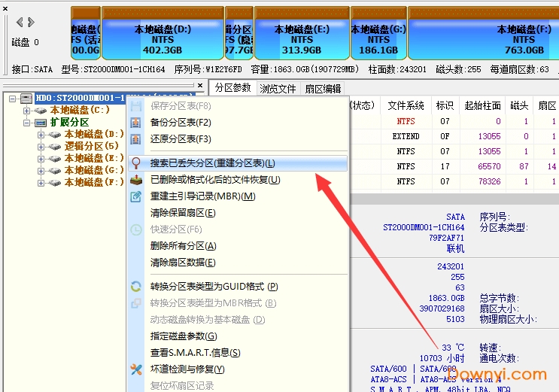Click the bad track detection tools icon
This screenshot has width=559, height=392.
pos(136,369)
